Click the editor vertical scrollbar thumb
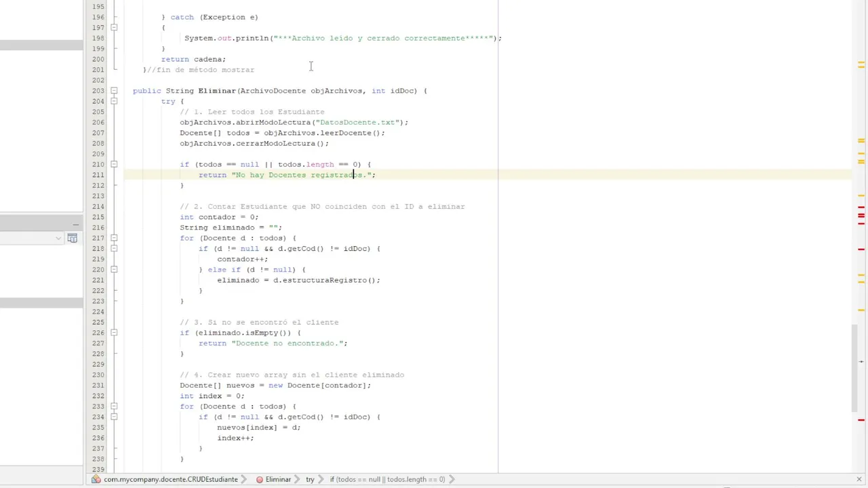 pos(854,368)
